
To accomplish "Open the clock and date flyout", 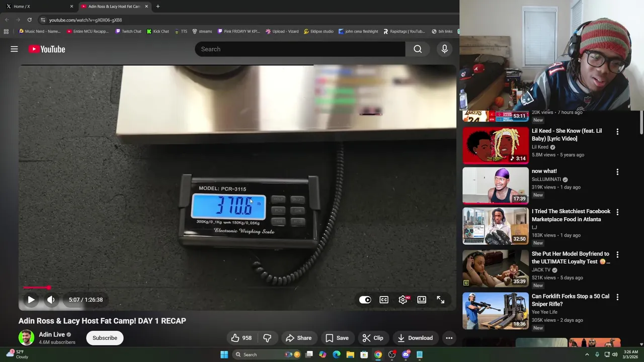I will pos(631,354).
